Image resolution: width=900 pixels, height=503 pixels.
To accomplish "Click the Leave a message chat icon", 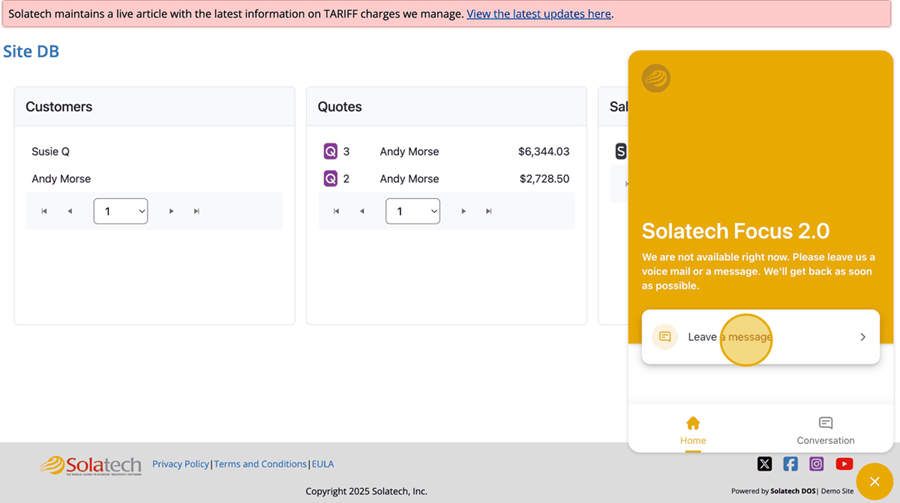I will click(665, 337).
